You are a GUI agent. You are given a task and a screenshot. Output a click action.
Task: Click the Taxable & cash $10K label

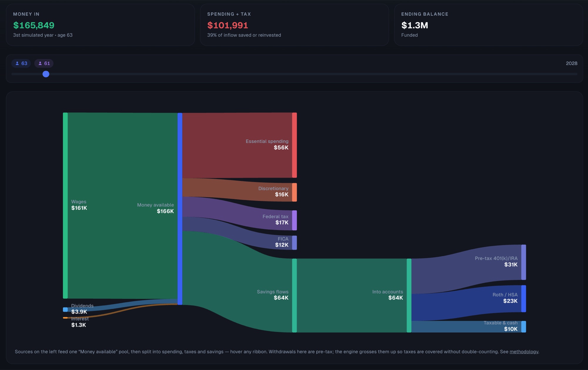501,326
